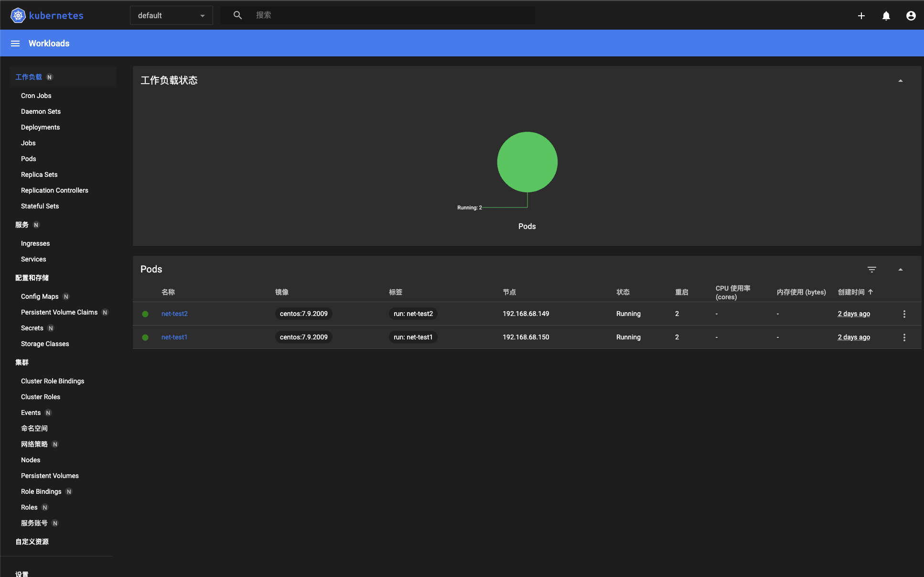Image resolution: width=924 pixels, height=577 pixels.
Task: Click the search magnifier icon
Action: click(237, 15)
